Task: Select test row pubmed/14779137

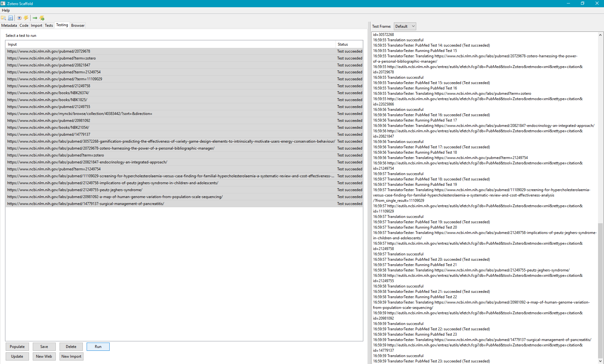Action: pyautogui.click(x=184, y=134)
